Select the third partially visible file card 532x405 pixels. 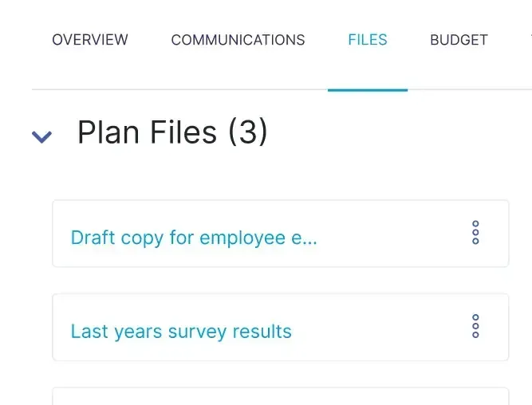click(280, 396)
